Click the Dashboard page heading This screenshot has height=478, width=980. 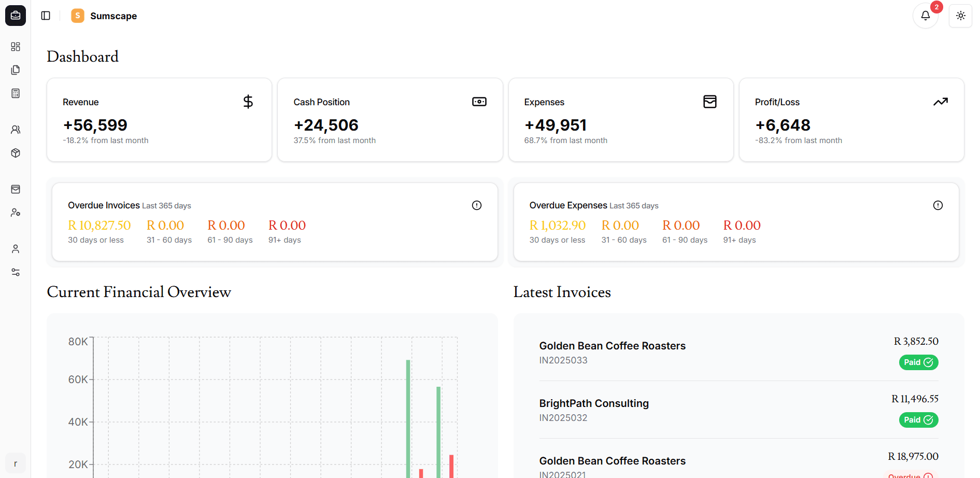click(x=83, y=57)
